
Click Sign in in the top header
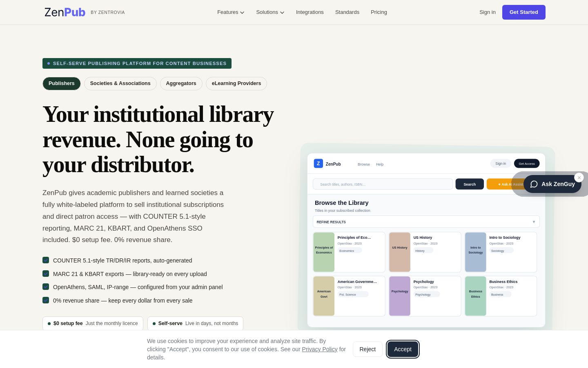coord(488,12)
